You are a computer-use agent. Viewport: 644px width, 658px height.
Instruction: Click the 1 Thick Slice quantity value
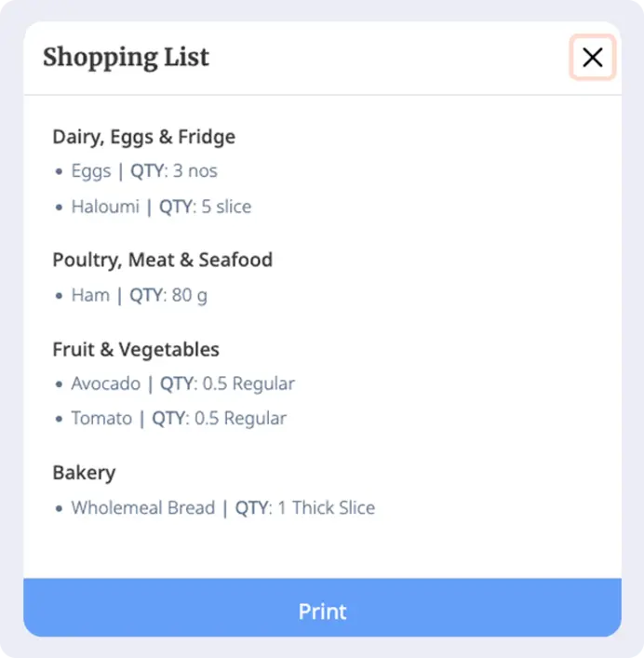point(326,508)
